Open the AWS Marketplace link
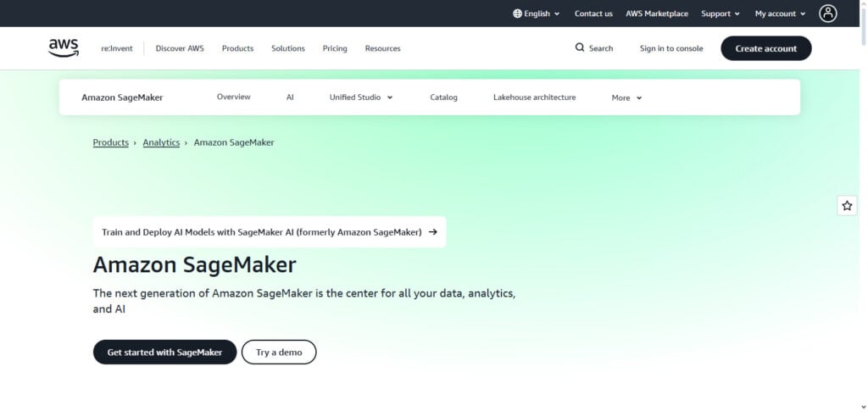868x411 pixels. pyautogui.click(x=657, y=14)
